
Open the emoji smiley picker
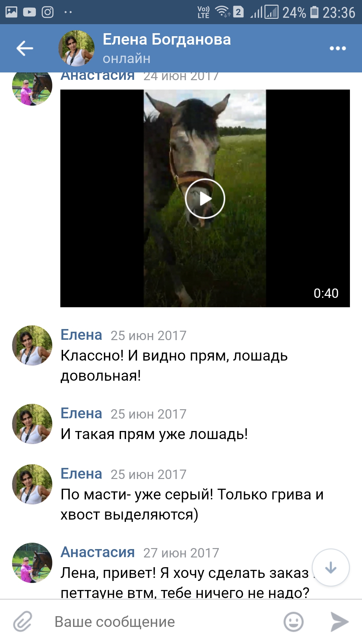[x=294, y=622]
